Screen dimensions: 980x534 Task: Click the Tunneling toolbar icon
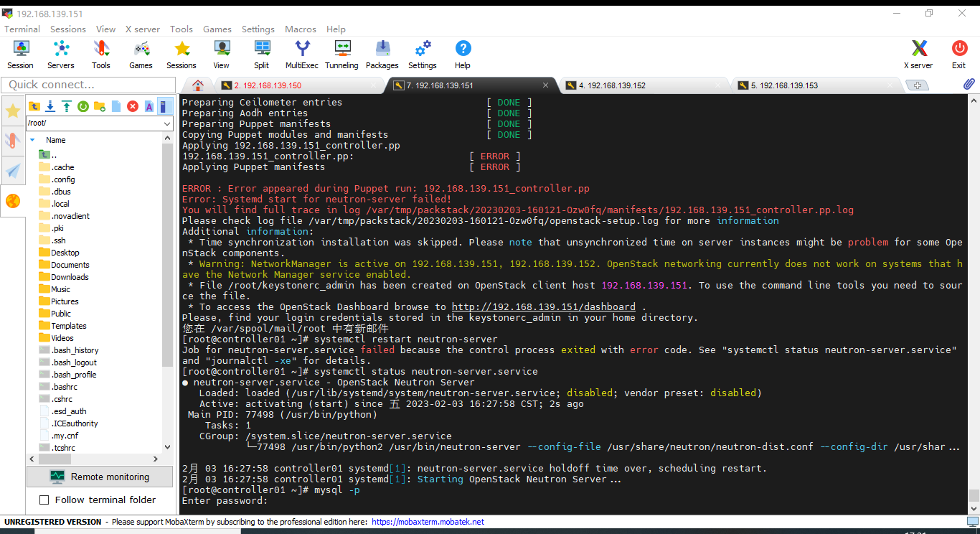pyautogui.click(x=341, y=55)
